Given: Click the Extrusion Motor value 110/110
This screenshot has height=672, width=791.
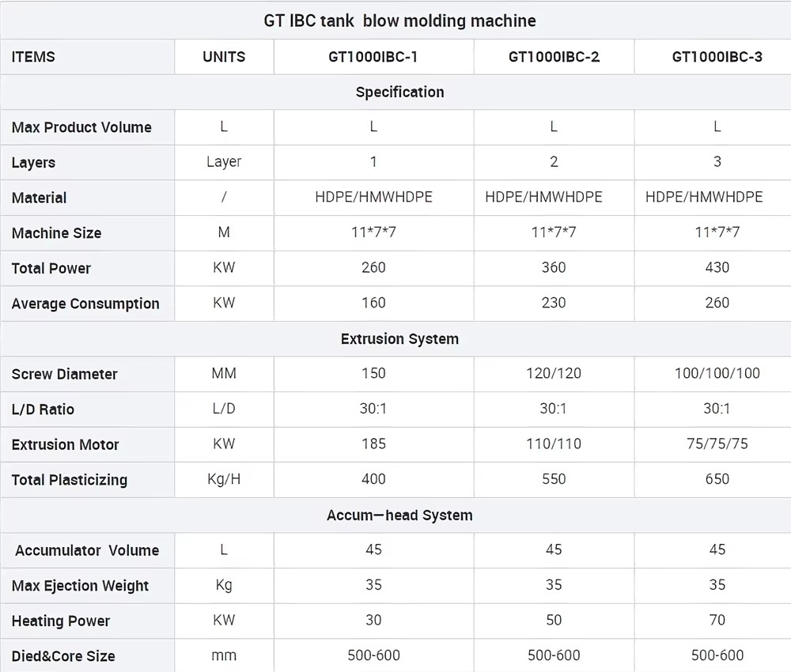Looking at the screenshot, I should point(554,444).
